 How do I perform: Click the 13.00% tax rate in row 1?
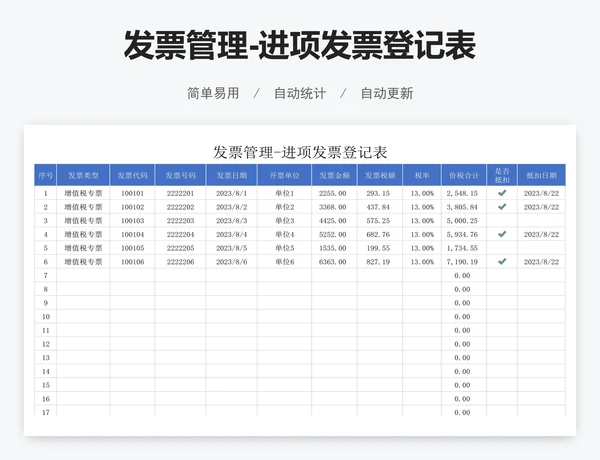pyautogui.click(x=422, y=193)
